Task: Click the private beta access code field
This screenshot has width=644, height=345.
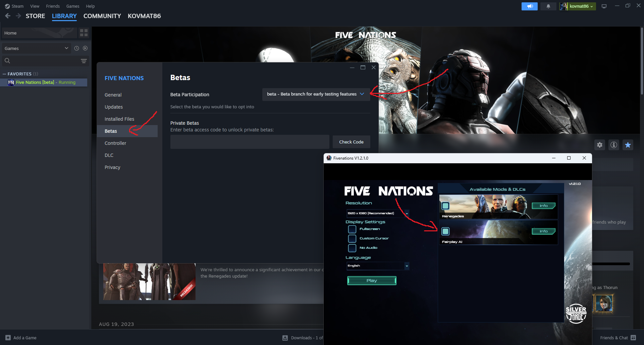Action: pyautogui.click(x=250, y=142)
